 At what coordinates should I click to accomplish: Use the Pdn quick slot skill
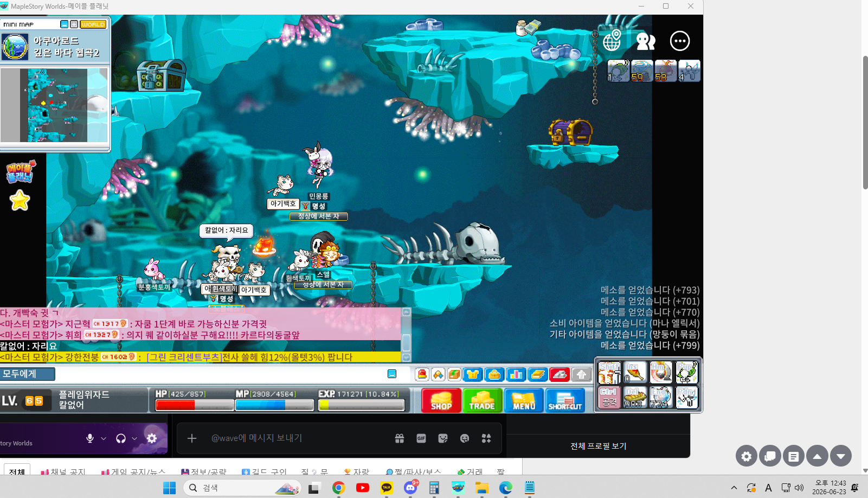click(x=686, y=397)
